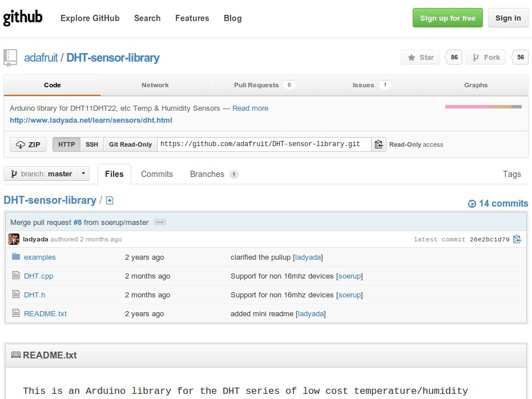Click the Read more link
Viewport: 532px width, 399px height.
[x=250, y=108]
